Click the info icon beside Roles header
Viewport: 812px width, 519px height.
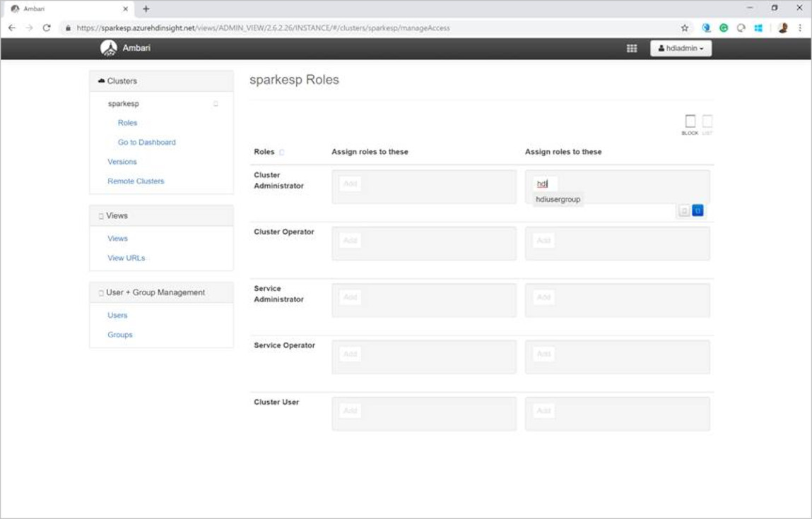282,152
